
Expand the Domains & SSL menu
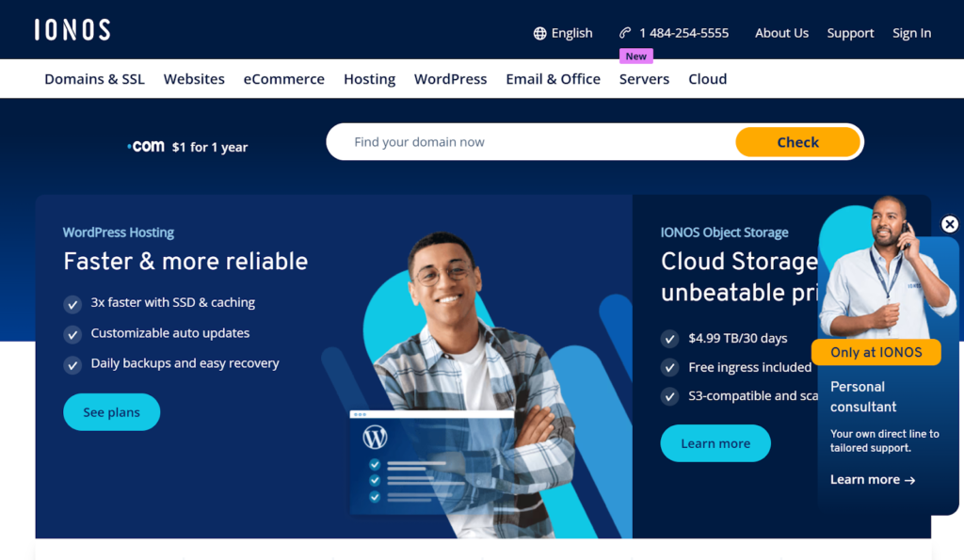(94, 79)
